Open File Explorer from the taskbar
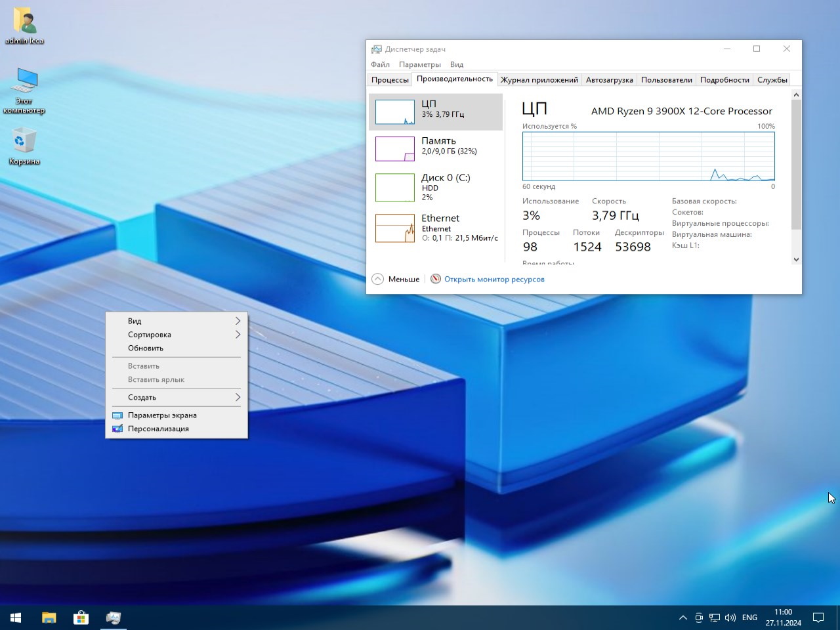This screenshot has height=630, width=840. [49, 618]
